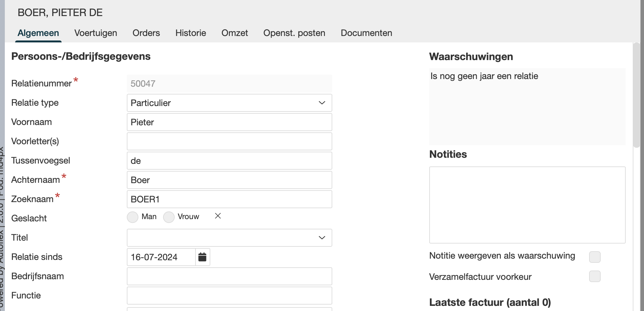The image size is (644, 311).
Task: Expand the Titel dropdown
Action: (229, 238)
